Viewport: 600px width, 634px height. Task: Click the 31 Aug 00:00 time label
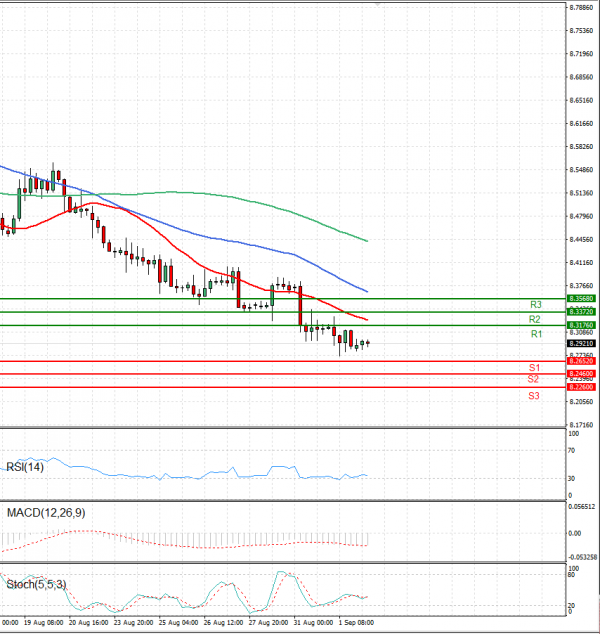313,622
